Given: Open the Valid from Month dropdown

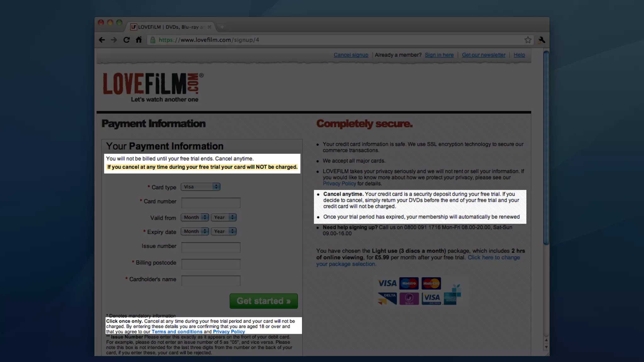Looking at the screenshot, I should (195, 217).
